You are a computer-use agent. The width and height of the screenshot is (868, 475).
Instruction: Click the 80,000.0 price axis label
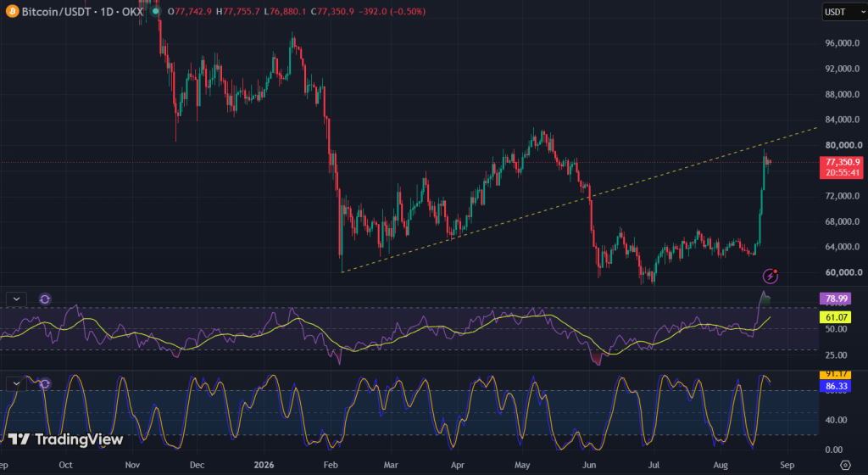(x=843, y=145)
